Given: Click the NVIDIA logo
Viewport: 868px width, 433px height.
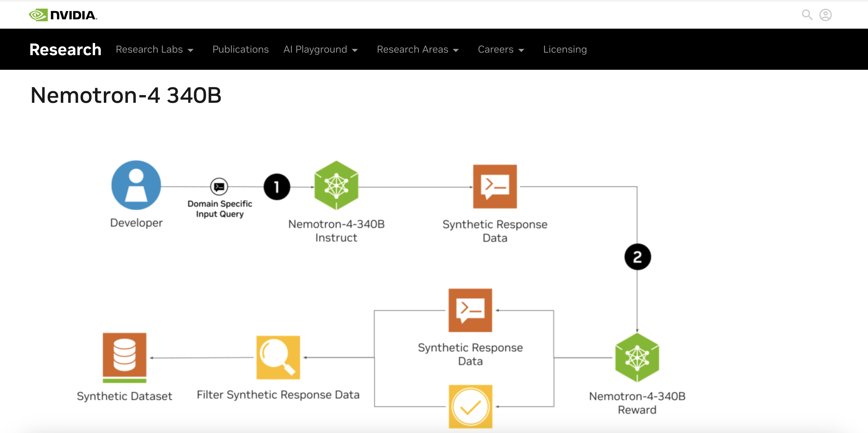Looking at the screenshot, I should pyautogui.click(x=63, y=15).
